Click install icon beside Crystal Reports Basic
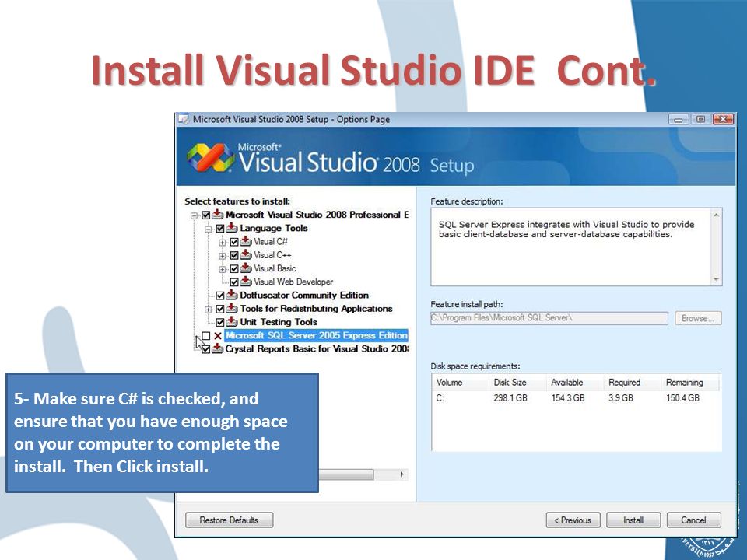Screen dimensions: 747x560 217,349
